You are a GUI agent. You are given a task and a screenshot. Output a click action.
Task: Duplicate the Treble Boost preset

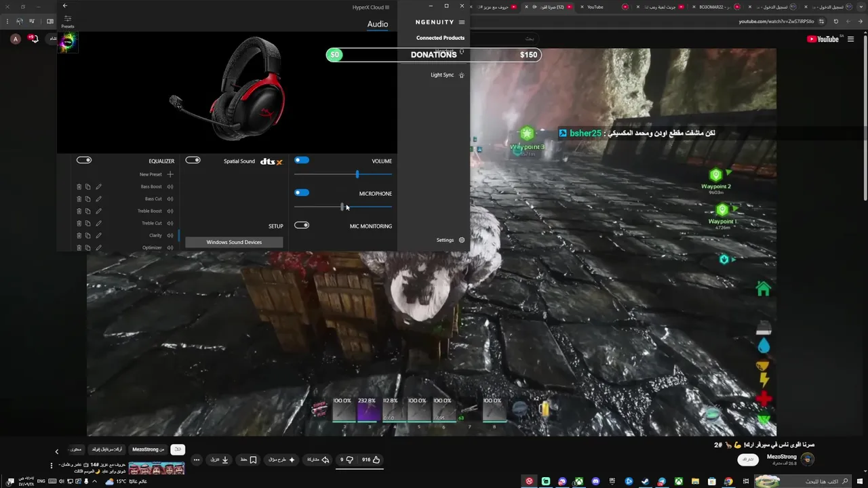(88, 211)
